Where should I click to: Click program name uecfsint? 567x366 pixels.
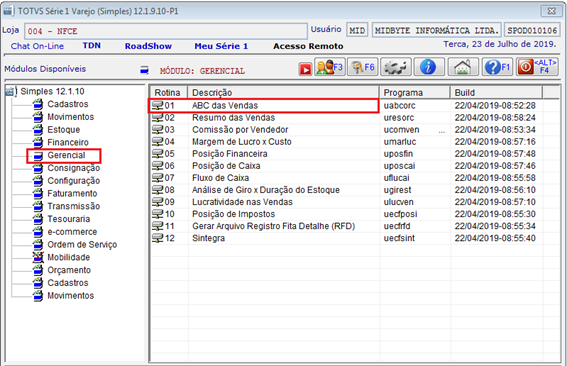[399, 238]
